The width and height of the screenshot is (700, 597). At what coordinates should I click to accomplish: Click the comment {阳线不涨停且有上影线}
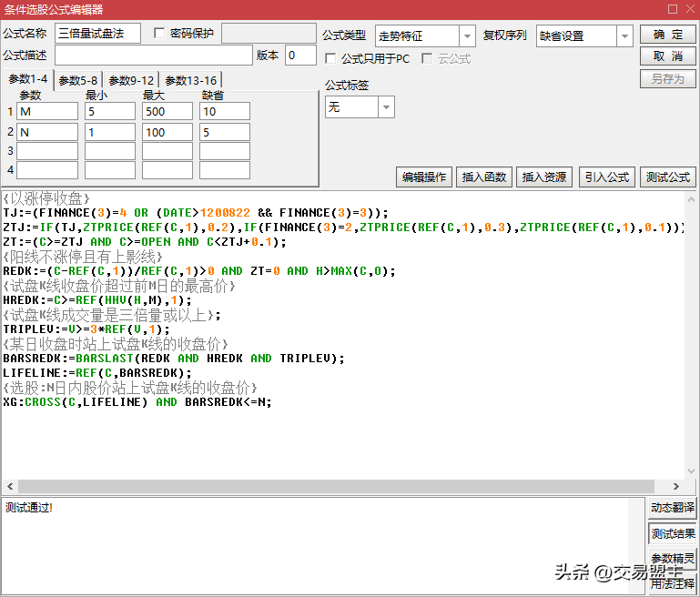pyautogui.click(x=83, y=257)
